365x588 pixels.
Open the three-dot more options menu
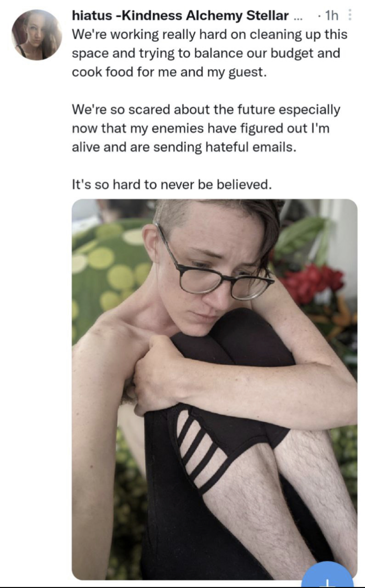(350, 15)
